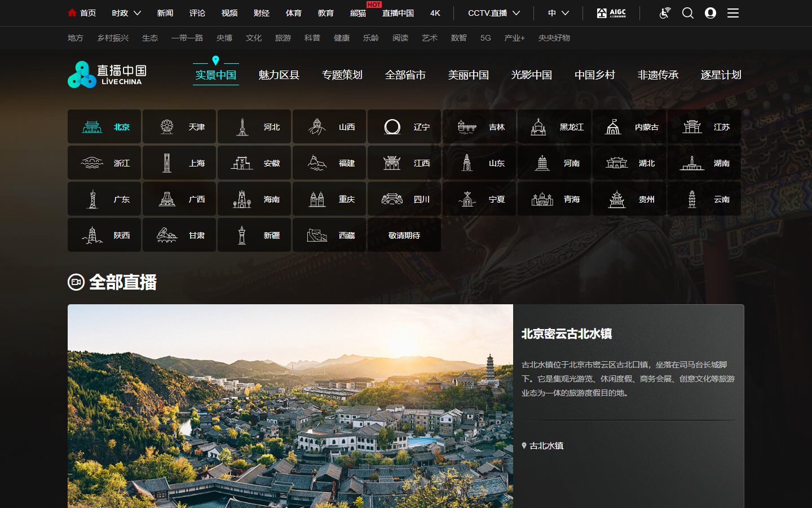Choose the 四川 panda tile

coord(404,199)
